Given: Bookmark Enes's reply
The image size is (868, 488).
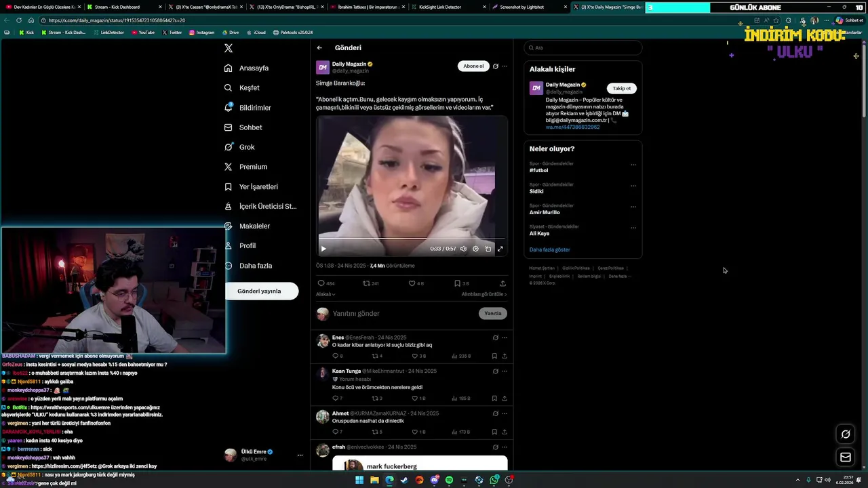Looking at the screenshot, I should point(494,356).
